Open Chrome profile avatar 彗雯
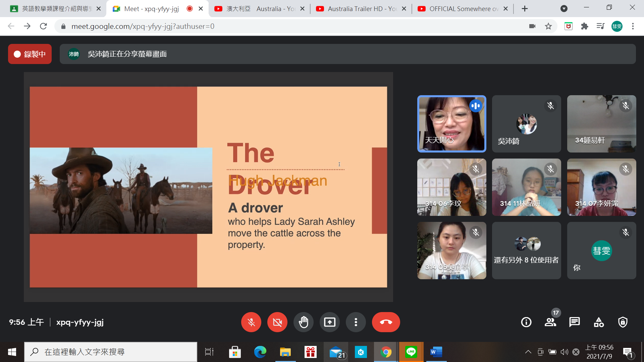 point(617,26)
